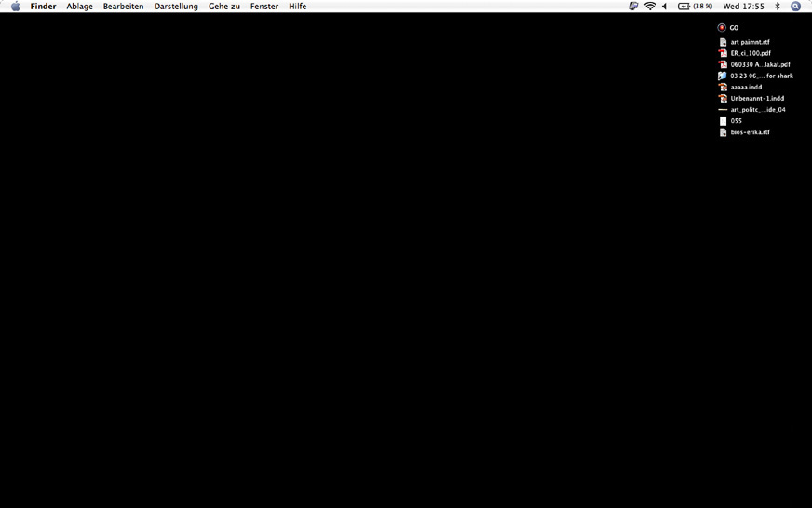Screen dimensions: 812x508
Task: Select the aaaaa.indd InDesign document
Action: 723,87
